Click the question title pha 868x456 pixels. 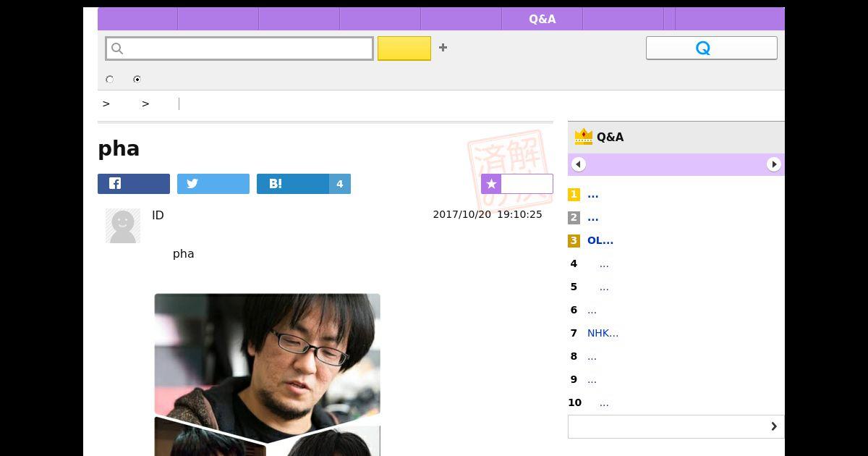click(x=119, y=149)
